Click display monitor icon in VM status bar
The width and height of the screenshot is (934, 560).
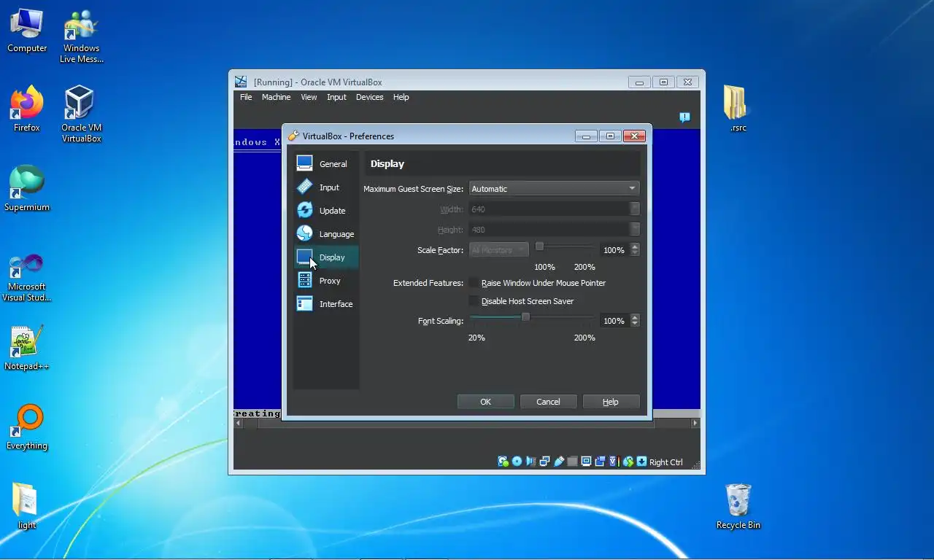coord(586,462)
